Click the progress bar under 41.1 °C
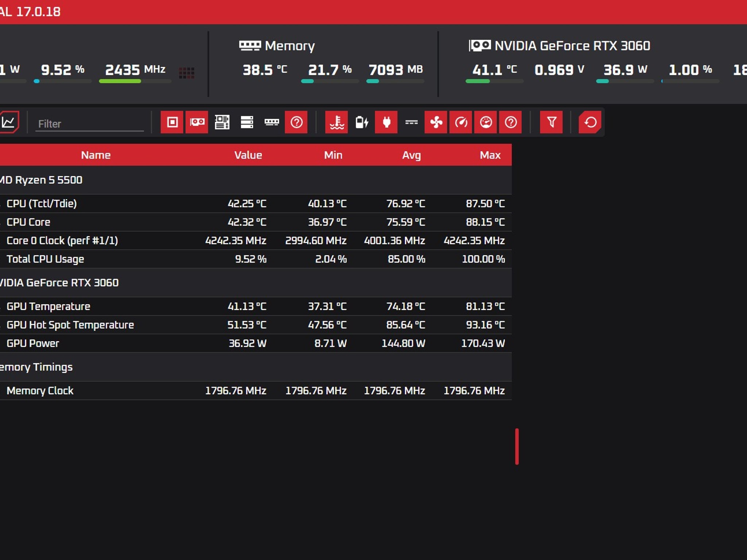The height and width of the screenshot is (560, 747). pyautogui.click(x=495, y=81)
